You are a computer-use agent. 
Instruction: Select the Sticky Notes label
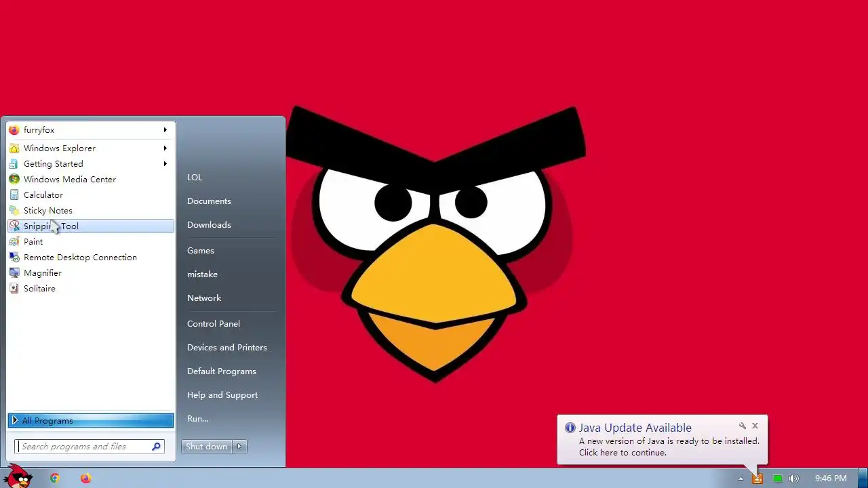48,211
